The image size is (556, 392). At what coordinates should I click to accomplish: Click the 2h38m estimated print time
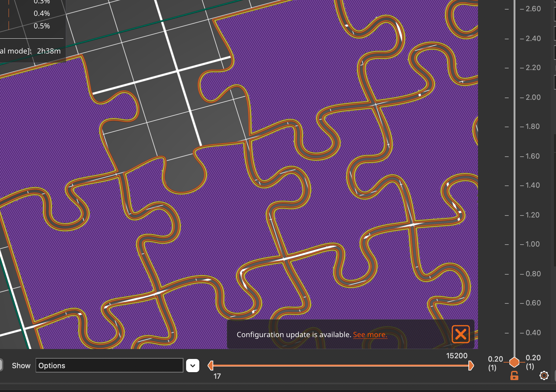(49, 51)
